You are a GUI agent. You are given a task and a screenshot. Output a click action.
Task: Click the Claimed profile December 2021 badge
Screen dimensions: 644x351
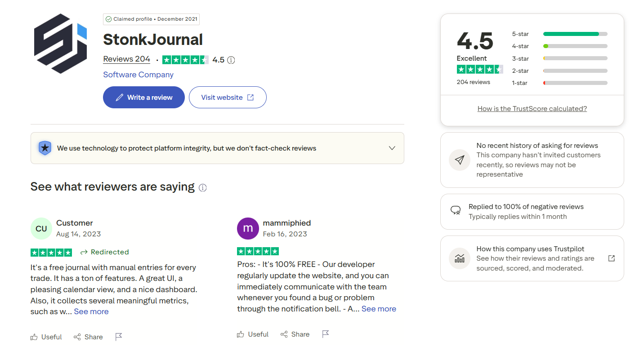[x=151, y=19]
